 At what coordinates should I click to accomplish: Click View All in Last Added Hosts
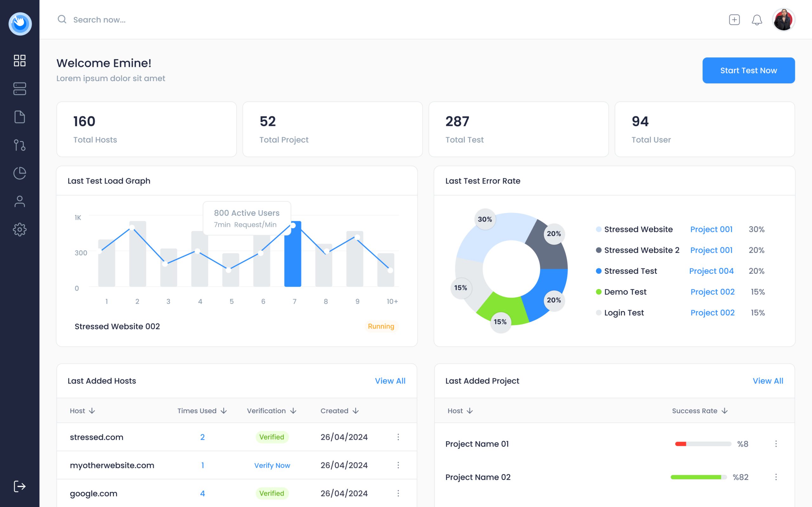(390, 381)
